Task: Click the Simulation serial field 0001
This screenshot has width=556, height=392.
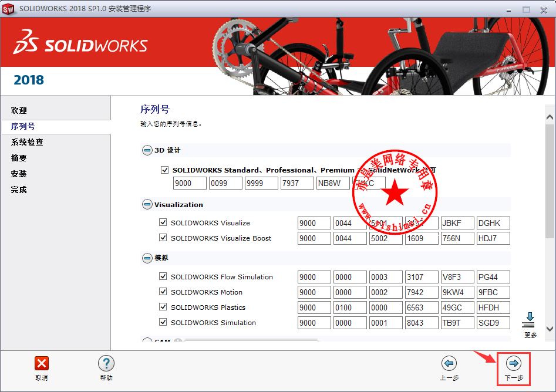Action: (x=386, y=323)
